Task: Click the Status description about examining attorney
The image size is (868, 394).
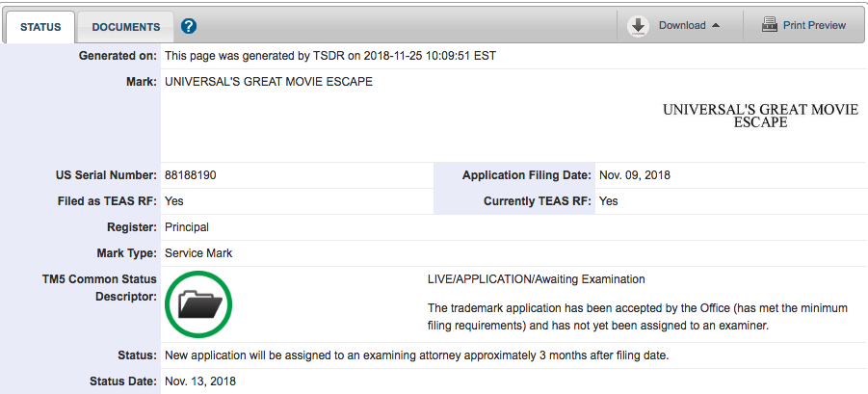Action: (417, 355)
